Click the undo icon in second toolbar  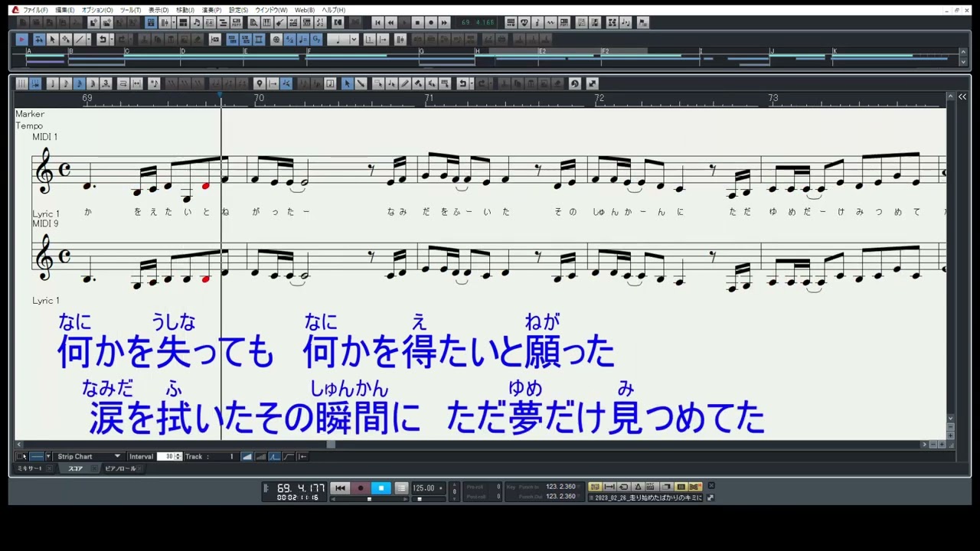coord(102,39)
